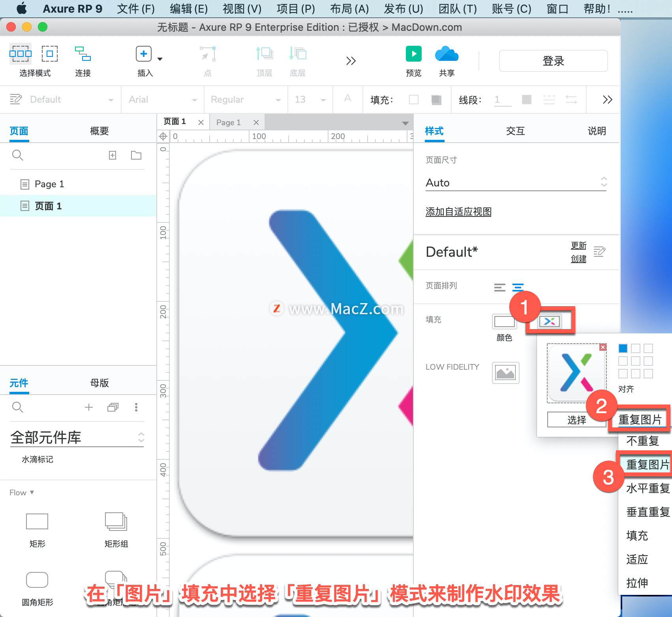Expand more main toolbar items

pos(351,61)
